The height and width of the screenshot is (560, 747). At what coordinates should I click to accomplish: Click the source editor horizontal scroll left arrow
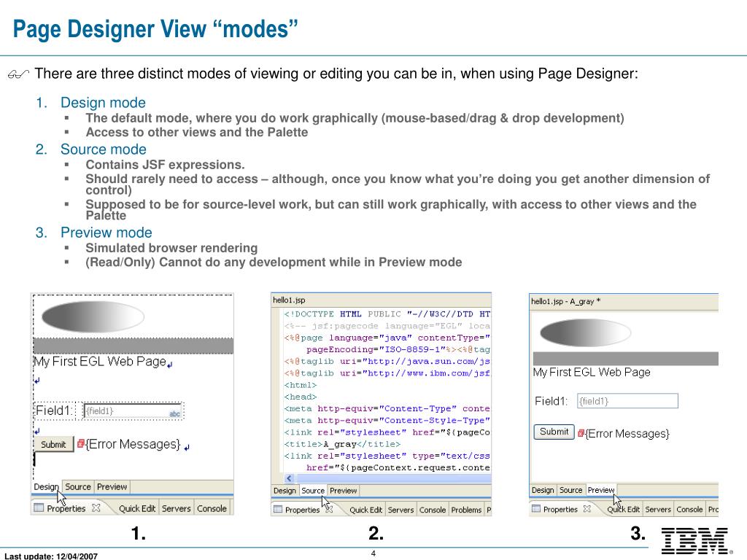(x=289, y=478)
